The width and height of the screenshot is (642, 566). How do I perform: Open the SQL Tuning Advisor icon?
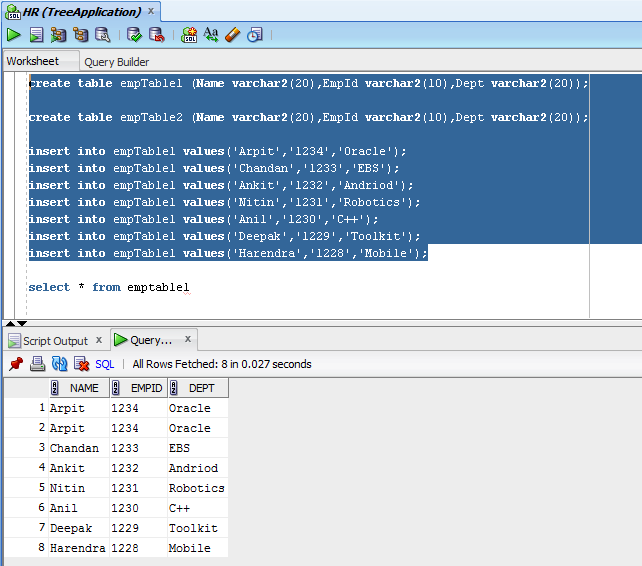point(103,35)
